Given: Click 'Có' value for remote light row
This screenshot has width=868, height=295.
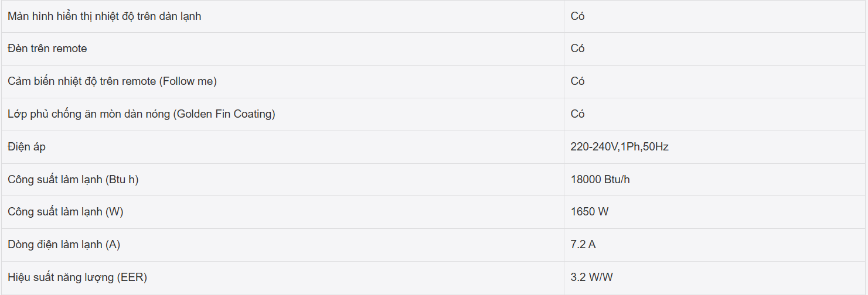Looking at the screenshot, I should pyautogui.click(x=578, y=49).
